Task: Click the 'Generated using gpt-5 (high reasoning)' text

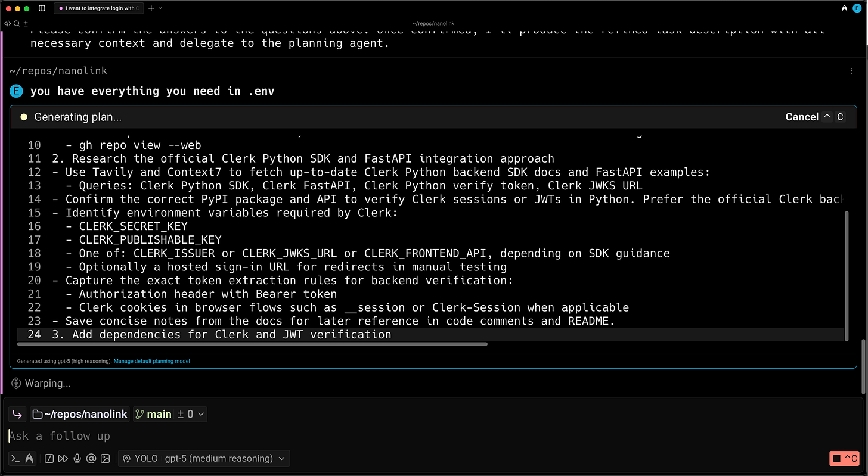Action: (x=64, y=361)
